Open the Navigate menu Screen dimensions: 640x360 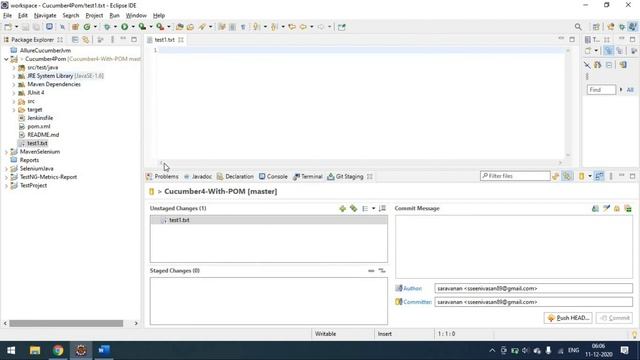point(45,16)
